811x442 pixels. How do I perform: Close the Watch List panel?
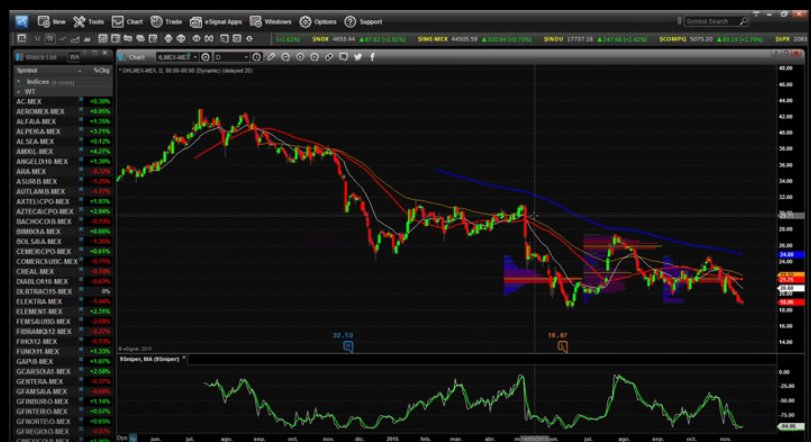click(x=105, y=53)
